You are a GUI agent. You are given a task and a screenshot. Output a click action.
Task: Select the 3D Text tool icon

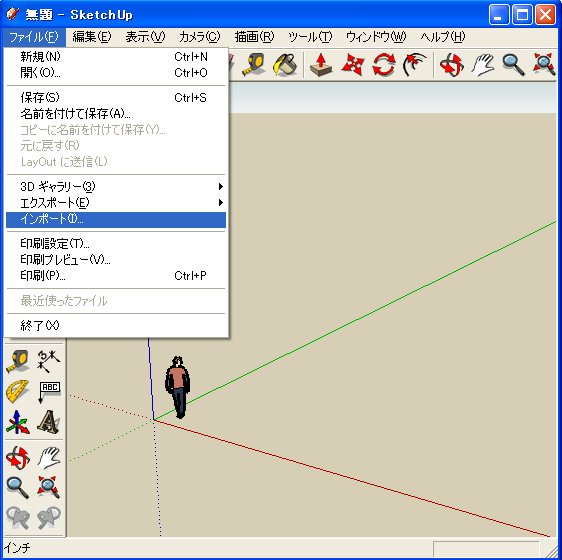click(x=49, y=422)
